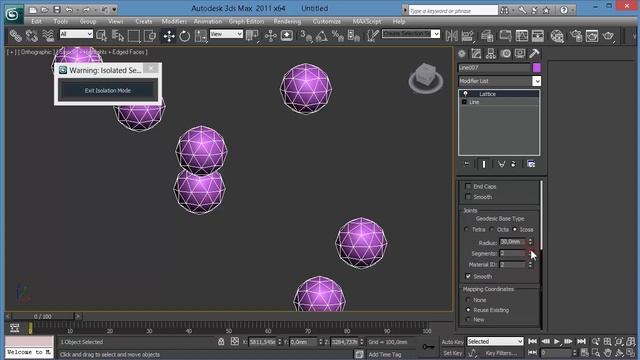The width and height of the screenshot is (640, 360).
Task: Open the Modifiers menu
Action: click(174, 21)
